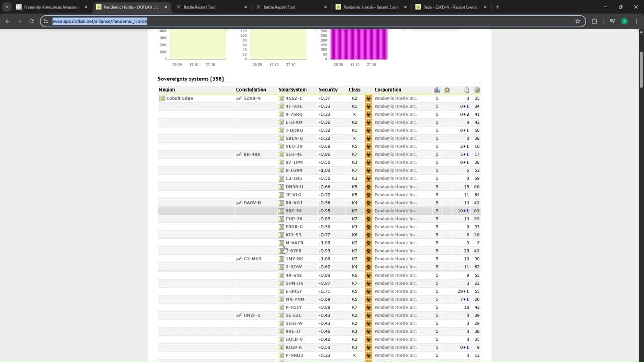This screenshot has height=362, width=644.
Task: Click the bar chart column header icon
Action: point(437,89)
